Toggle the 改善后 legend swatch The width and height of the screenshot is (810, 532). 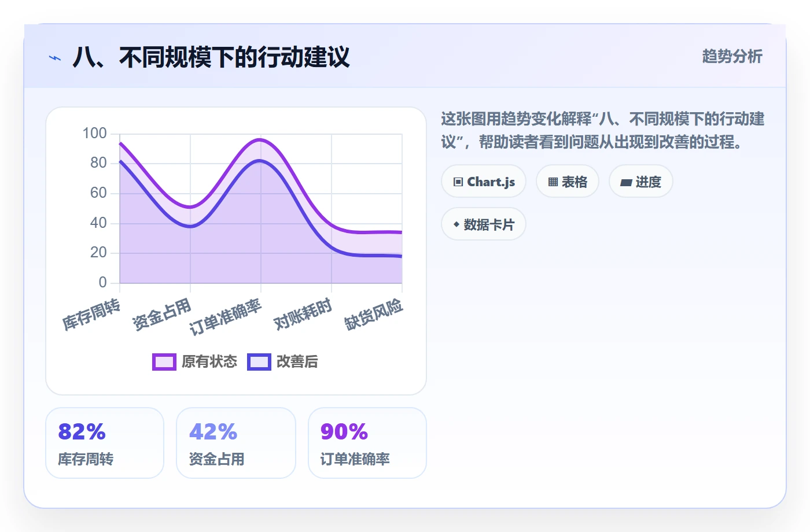tap(259, 361)
